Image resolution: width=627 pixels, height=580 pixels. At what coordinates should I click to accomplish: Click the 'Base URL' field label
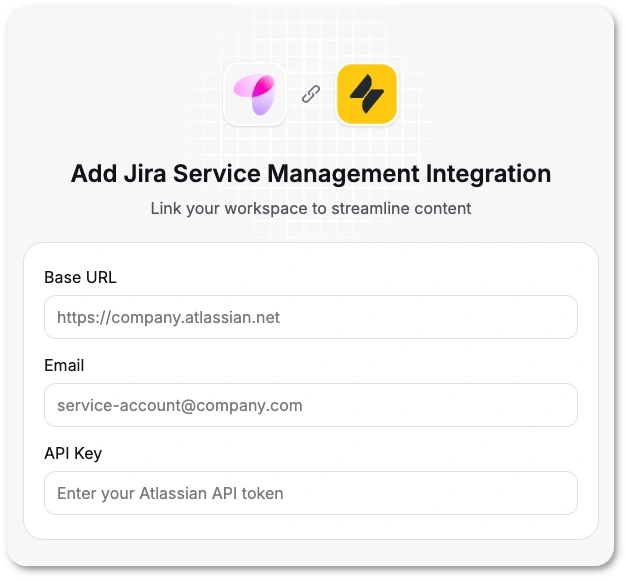coord(80,277)
